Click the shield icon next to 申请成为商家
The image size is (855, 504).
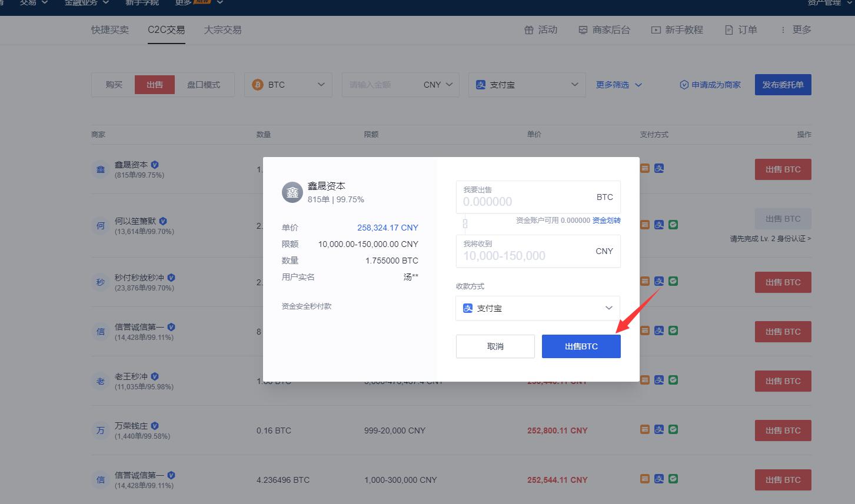pyautogui.click(x=684, y=84)
